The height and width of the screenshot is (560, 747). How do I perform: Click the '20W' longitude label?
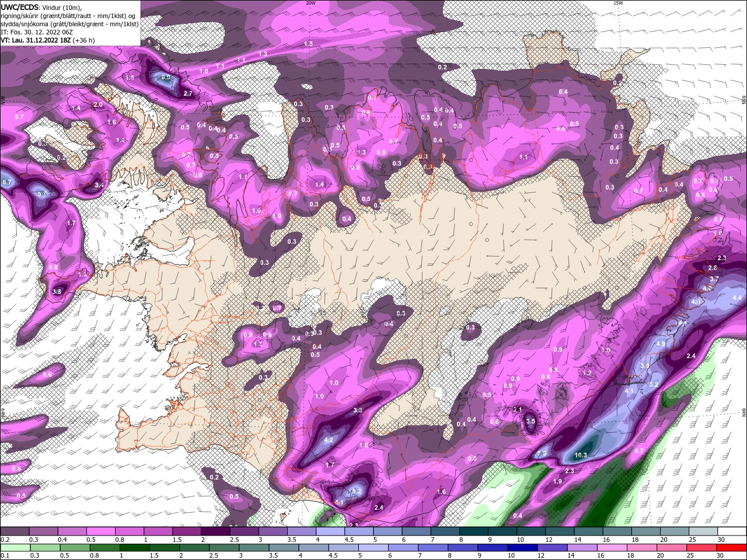pos(310,3)
